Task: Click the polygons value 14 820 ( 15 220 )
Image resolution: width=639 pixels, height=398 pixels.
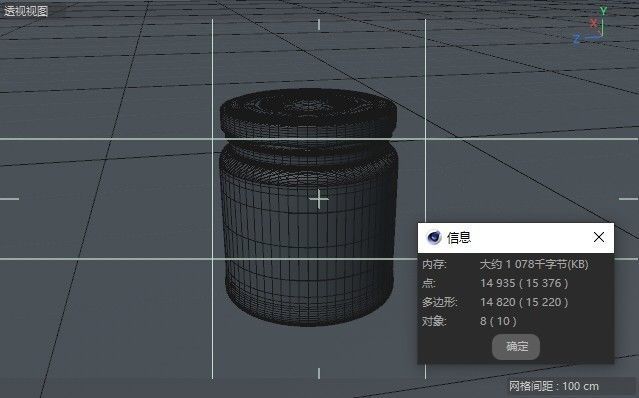Action: tap(524, 302)
